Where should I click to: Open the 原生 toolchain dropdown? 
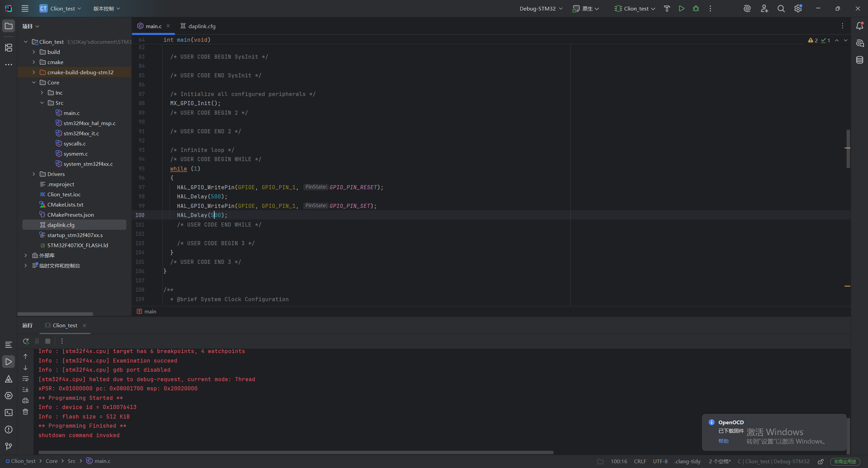[x=586, y=8]
